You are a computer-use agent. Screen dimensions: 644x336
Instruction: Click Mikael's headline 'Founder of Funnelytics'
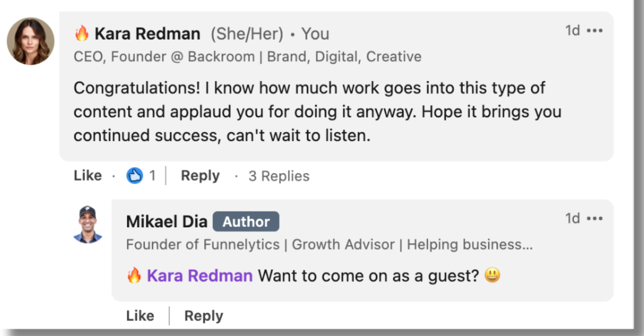tap(203, 244)
